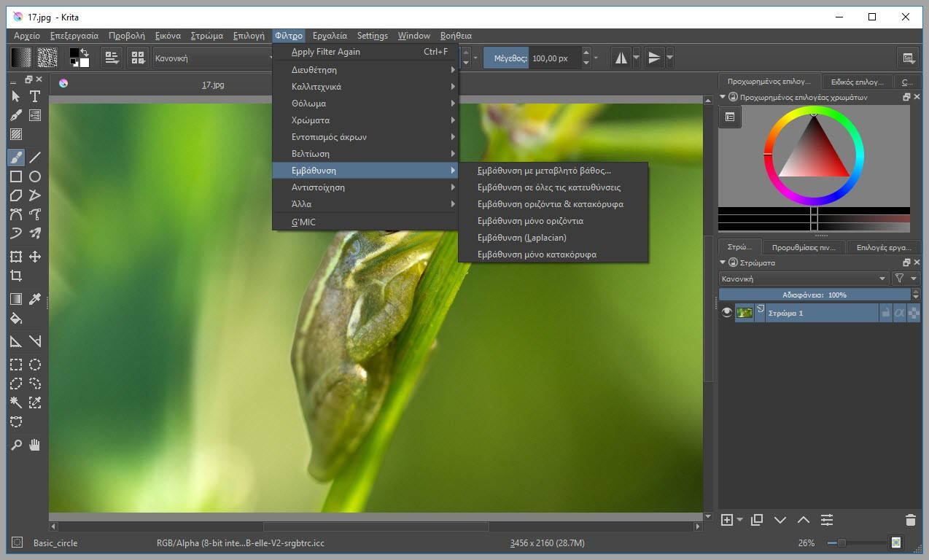Select the Fill tool
The height and width of the screenshot is (560, 929).
click(x=16, y=317)
